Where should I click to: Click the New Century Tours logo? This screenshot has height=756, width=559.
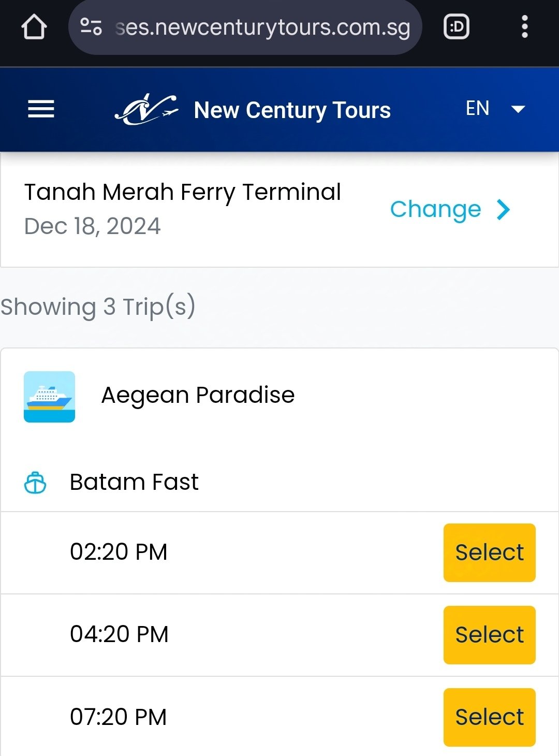pos(146,109)
